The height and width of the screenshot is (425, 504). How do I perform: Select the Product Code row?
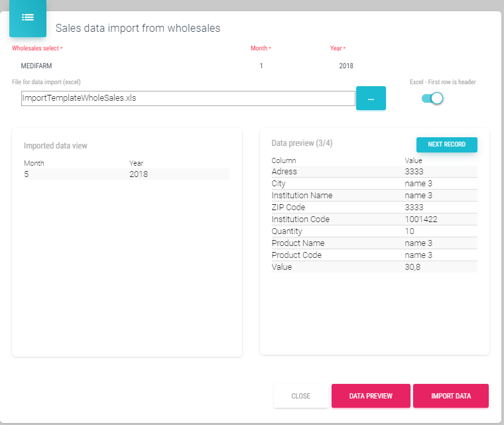(x=374, y=255)
